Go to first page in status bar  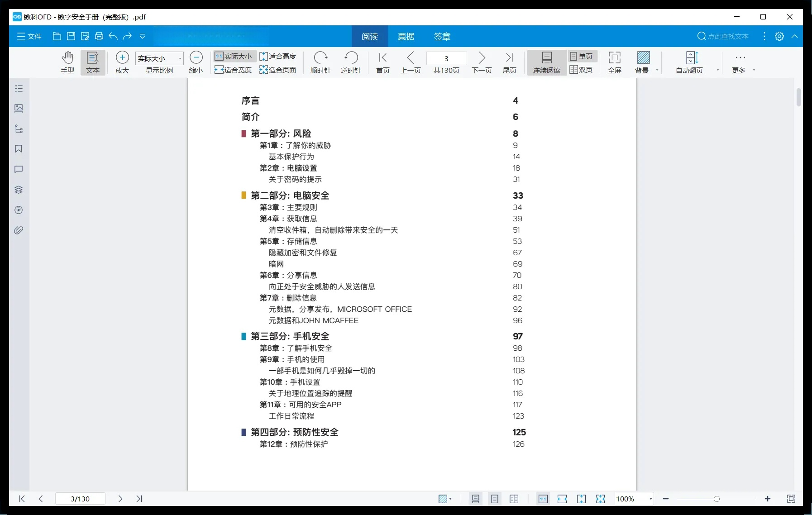22,499
